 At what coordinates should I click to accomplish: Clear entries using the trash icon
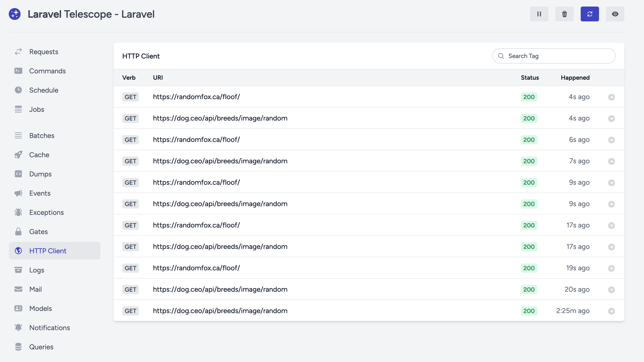click(564, 14)
